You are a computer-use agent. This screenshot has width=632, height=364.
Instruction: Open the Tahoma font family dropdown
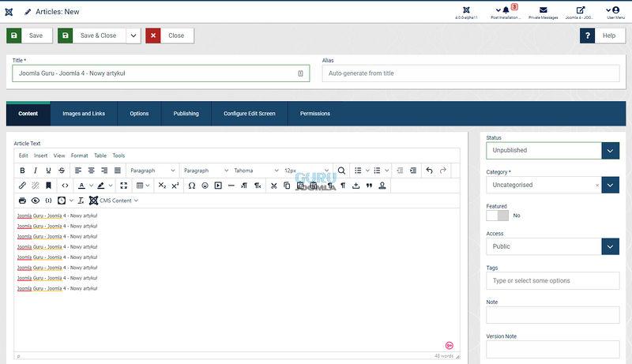point(256,171)
